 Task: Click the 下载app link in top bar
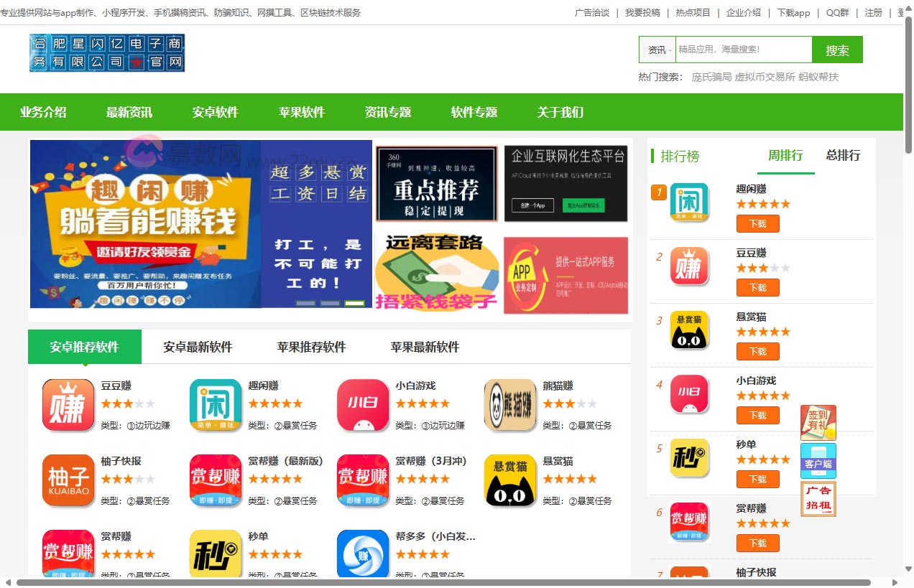[x=793, y=13]
